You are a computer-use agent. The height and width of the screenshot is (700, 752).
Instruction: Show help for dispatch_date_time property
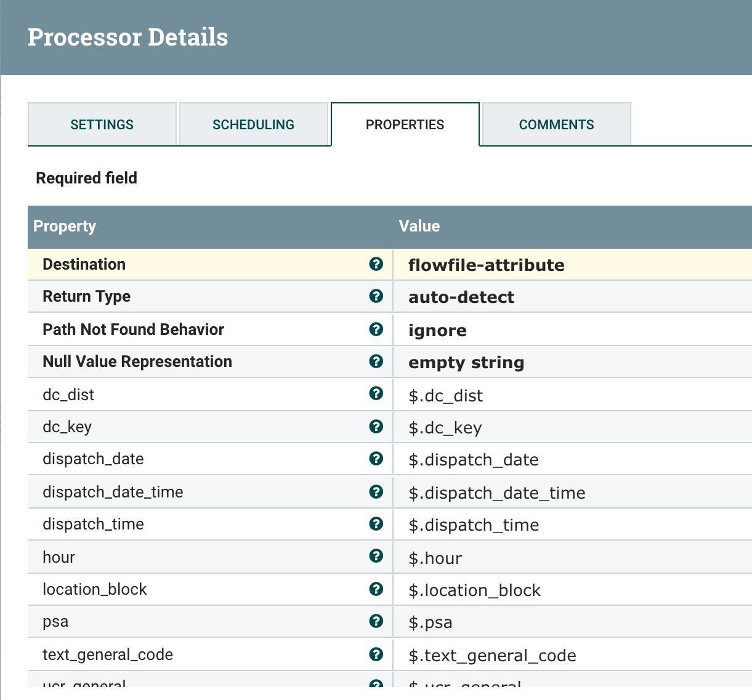coord(376,491)
